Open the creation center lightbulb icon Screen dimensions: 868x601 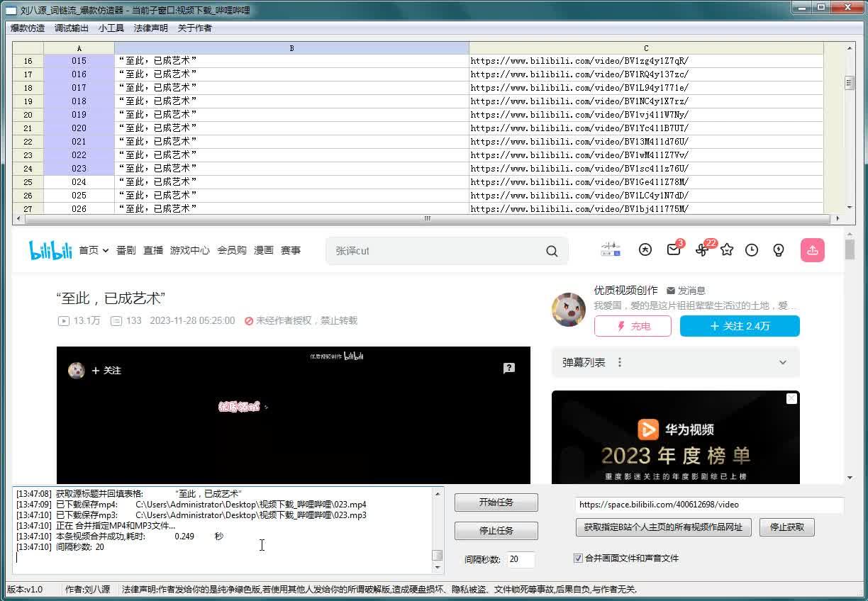click(x=779, y=249)
